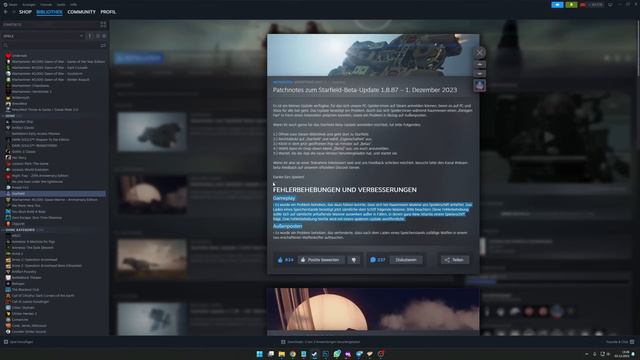640x360 pixels.
Task: Click the library search field
Action: (x=51, y=45)
